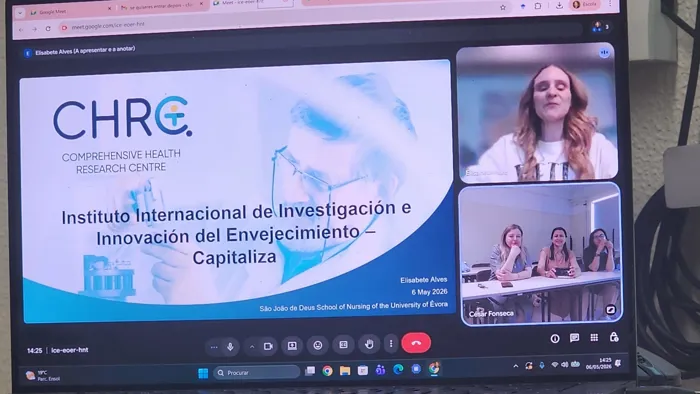Close the Gmail browser tab
This screenshot has height=394, width=700.
pyautogui.click(x=201, y=4)
